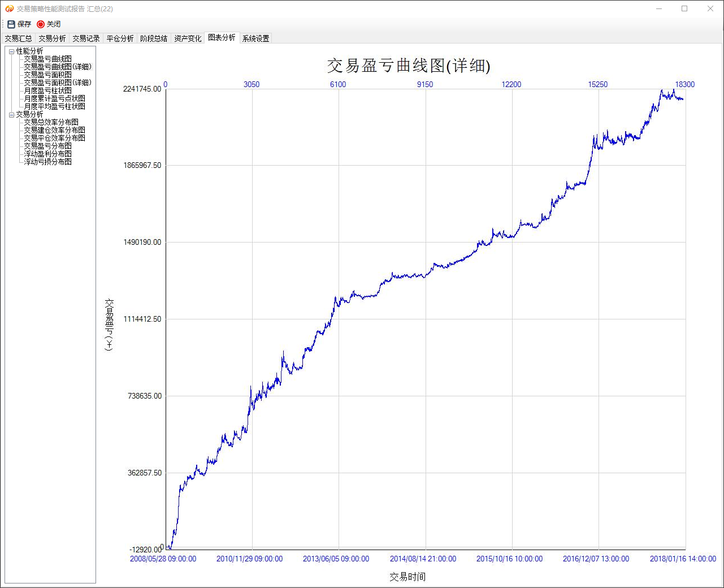
Task: Choose 浮动亏损分布图 in the tree
Action: pyautogui.click(x=47, y=162)
